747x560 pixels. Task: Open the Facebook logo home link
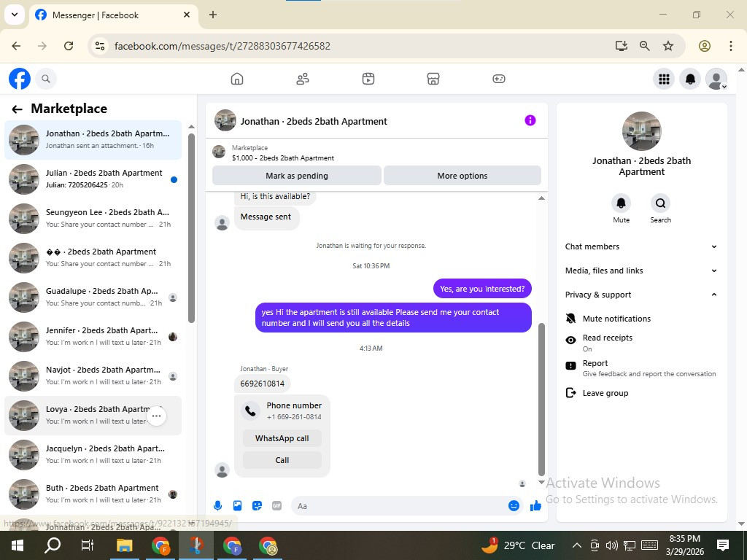tap(20, 79)
